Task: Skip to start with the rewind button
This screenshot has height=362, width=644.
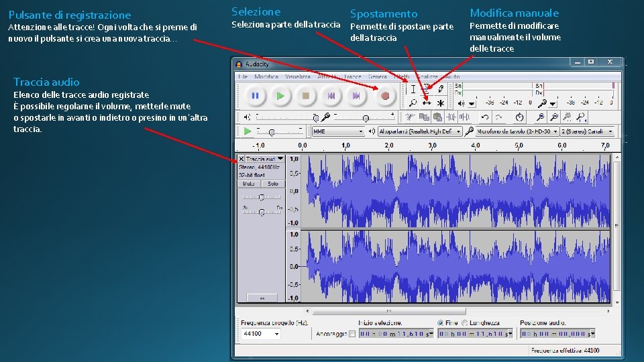Action: pos(331,96)
